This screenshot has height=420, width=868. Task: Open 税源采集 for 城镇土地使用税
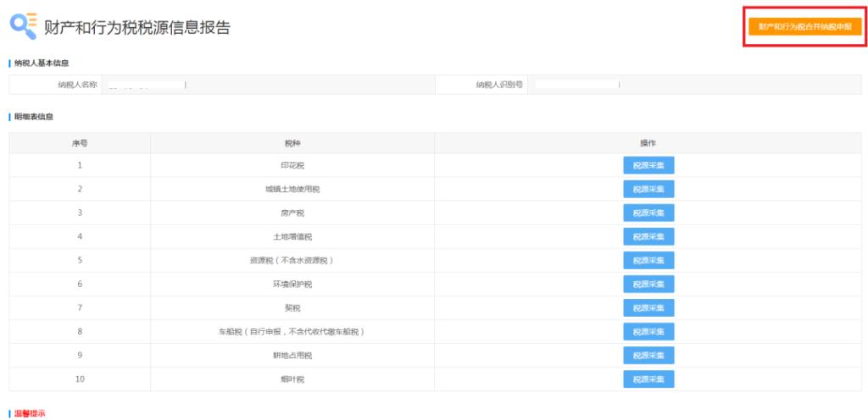648,189
